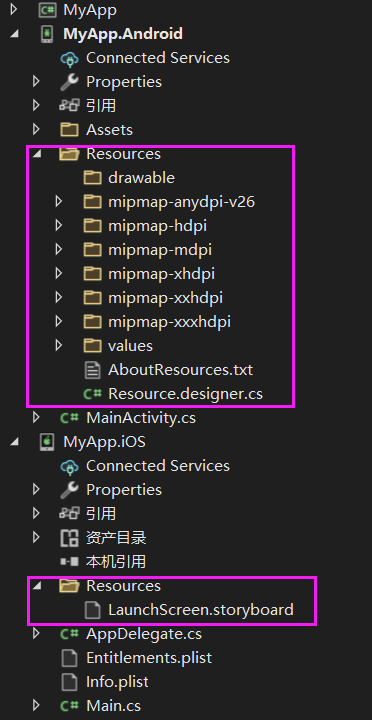Expand the Main.cs node
This screenshot has height=720, width=372.
(x=36, y=706)
